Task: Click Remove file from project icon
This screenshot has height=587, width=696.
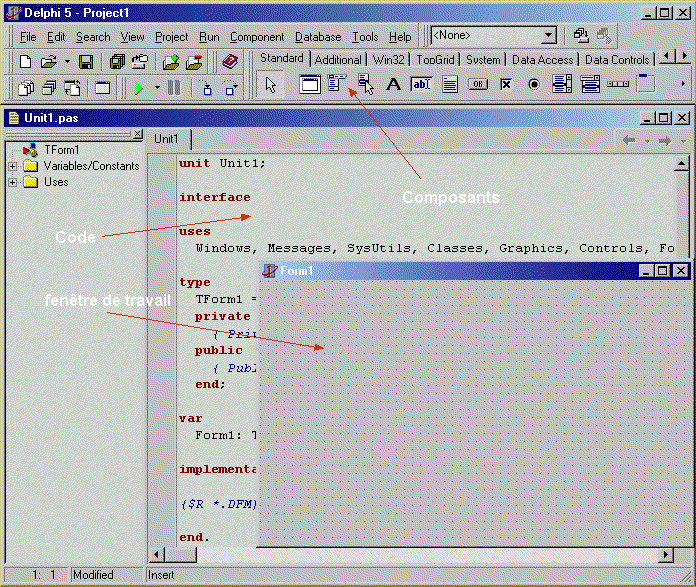Action: 194,61
